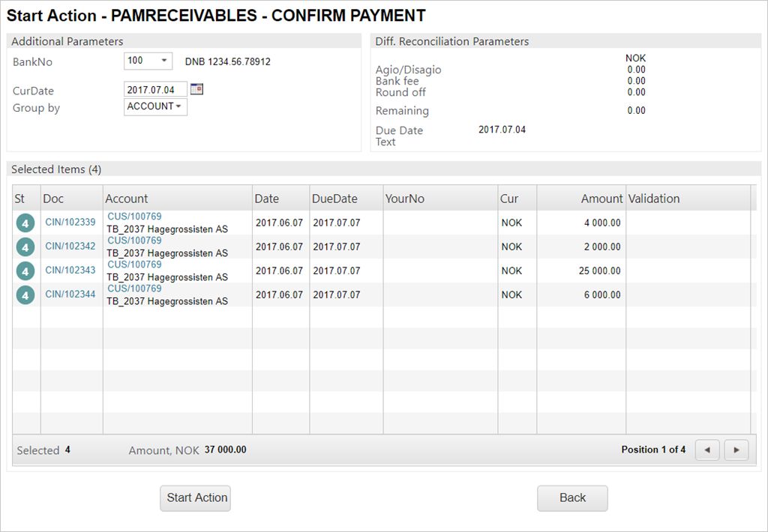The height and width of the screenshot is (532, 768).
Task: Open document link CIN/102343
Action: (70, 270)
